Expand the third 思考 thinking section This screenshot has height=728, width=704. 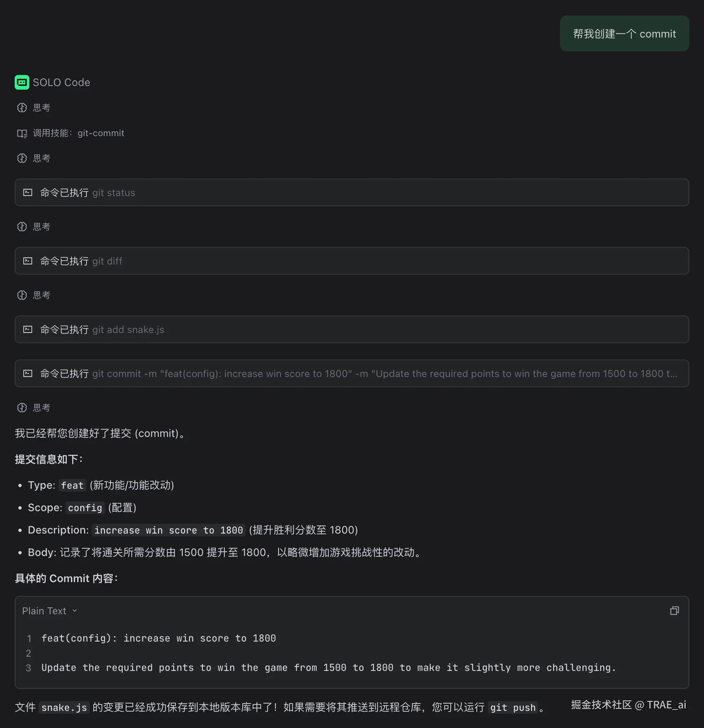click(41, 227)
